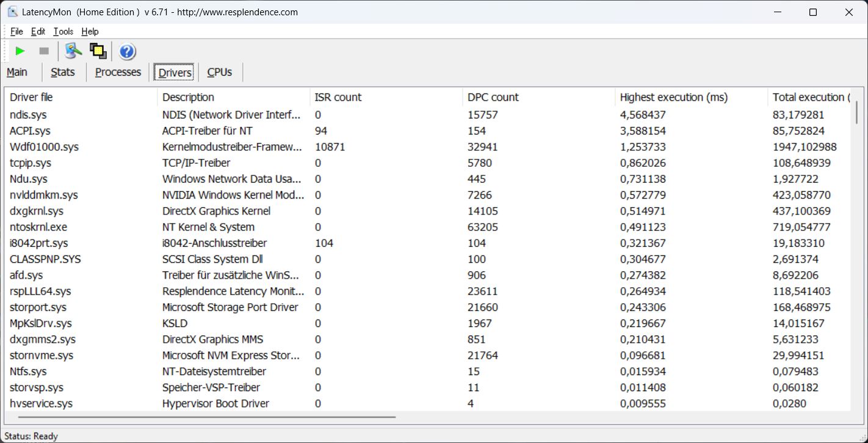Switch to the CPUs tab
This screenshot has width=868, height=443.
[219, 72]
